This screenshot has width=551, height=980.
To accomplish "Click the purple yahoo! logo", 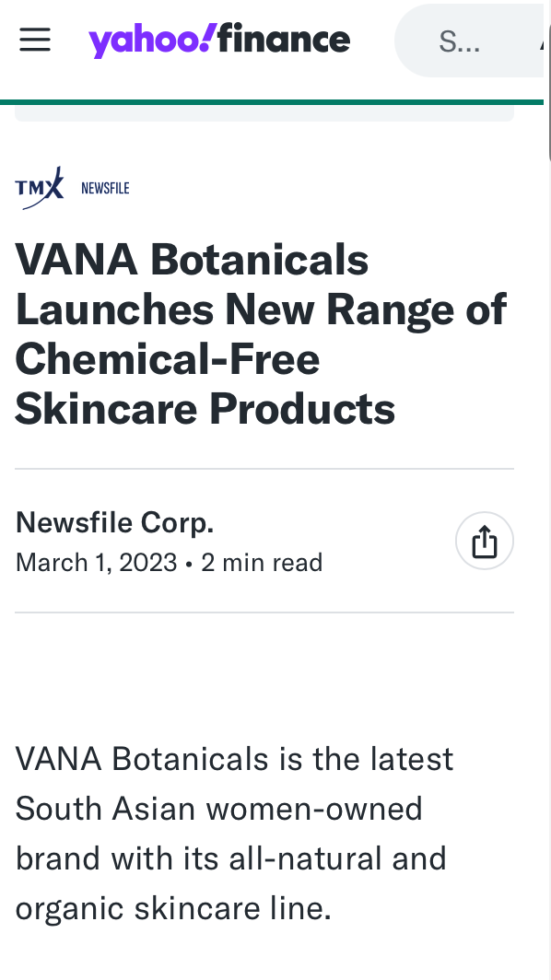I will tap(153, 41).
